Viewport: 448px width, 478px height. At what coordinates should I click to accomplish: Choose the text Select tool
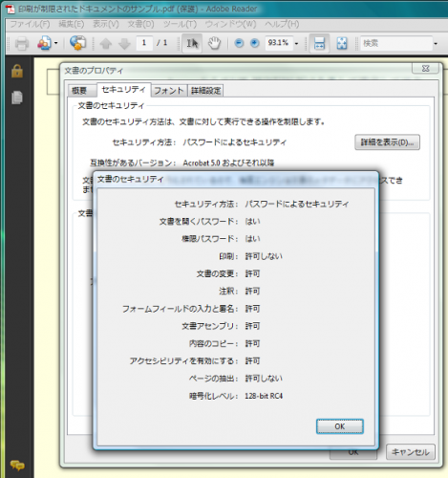click(192, 43)
